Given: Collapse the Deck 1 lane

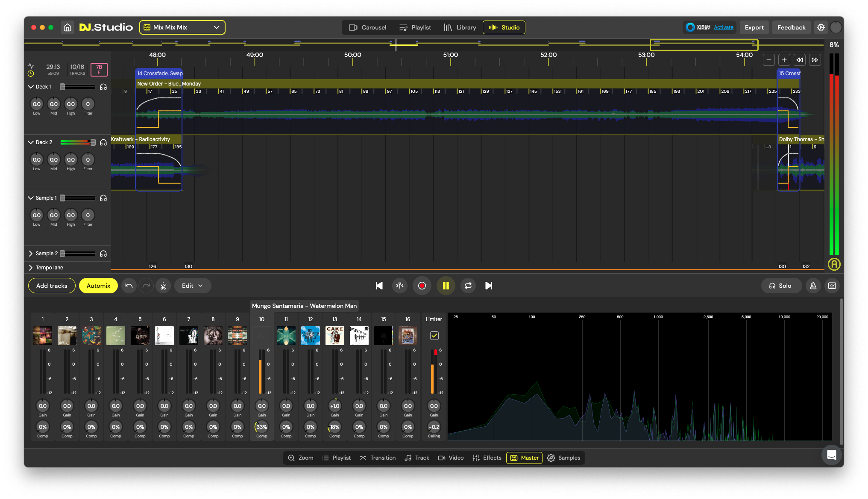Looking at the screenshot, I should pos(31,87).
